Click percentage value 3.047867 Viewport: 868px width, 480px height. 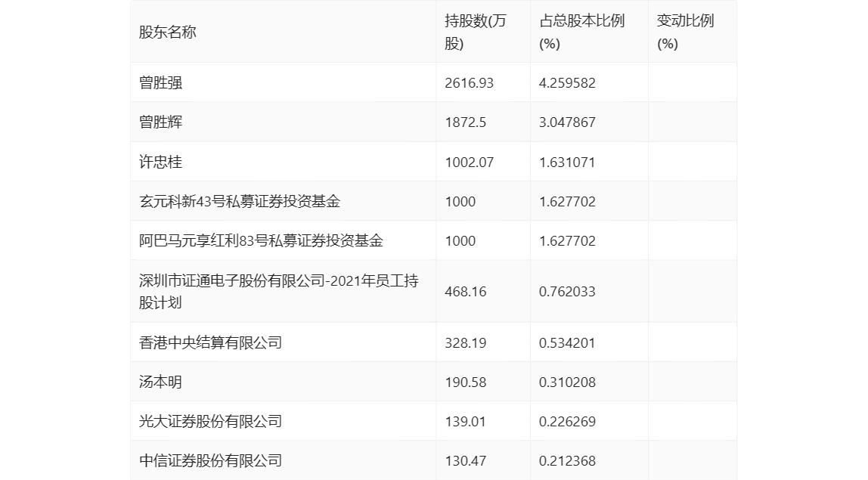click(x=567, y=122)
